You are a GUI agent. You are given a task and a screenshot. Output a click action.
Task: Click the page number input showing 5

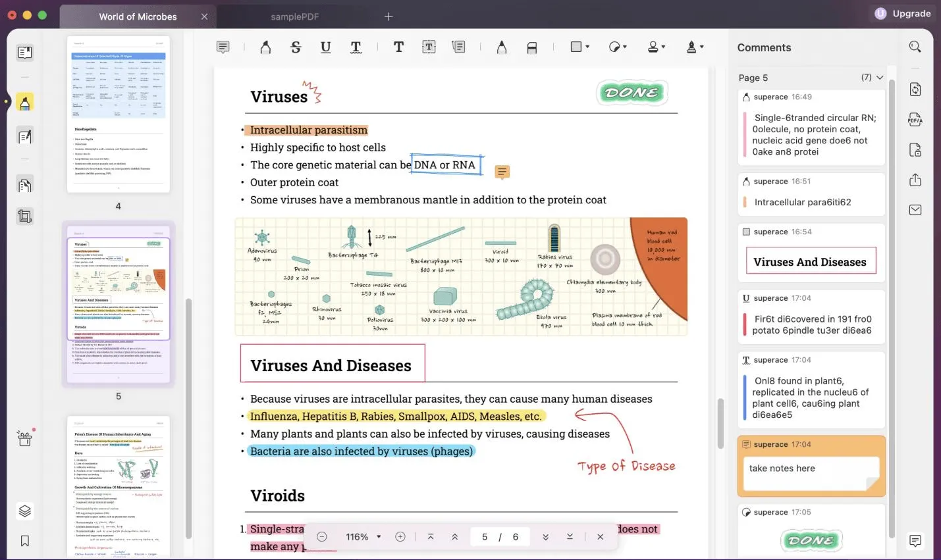click(x=485, y=537)
